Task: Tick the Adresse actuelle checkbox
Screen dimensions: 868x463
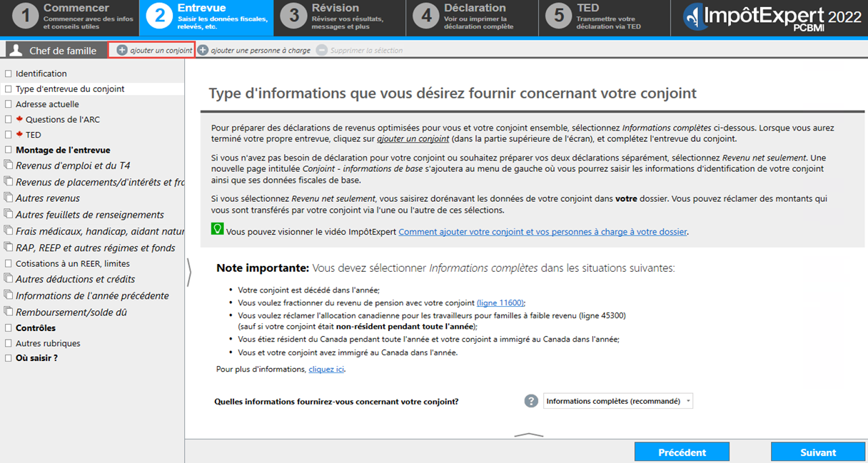Action: click(9, 104)
